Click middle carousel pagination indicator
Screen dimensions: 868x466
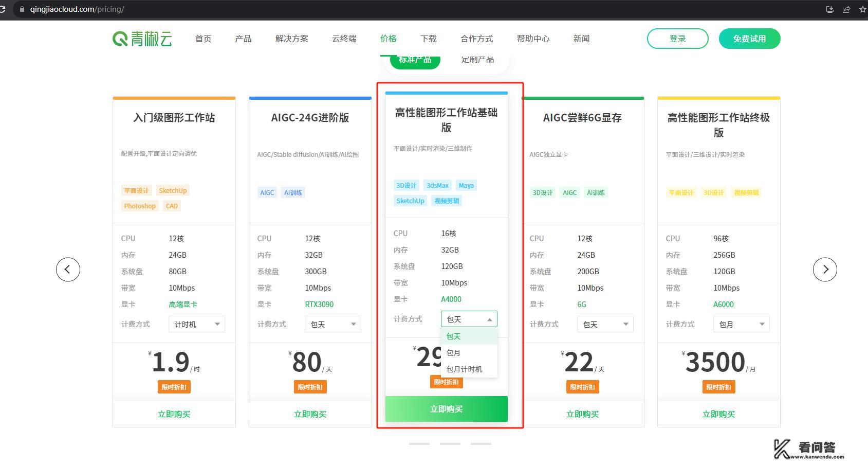coord(450,443)
